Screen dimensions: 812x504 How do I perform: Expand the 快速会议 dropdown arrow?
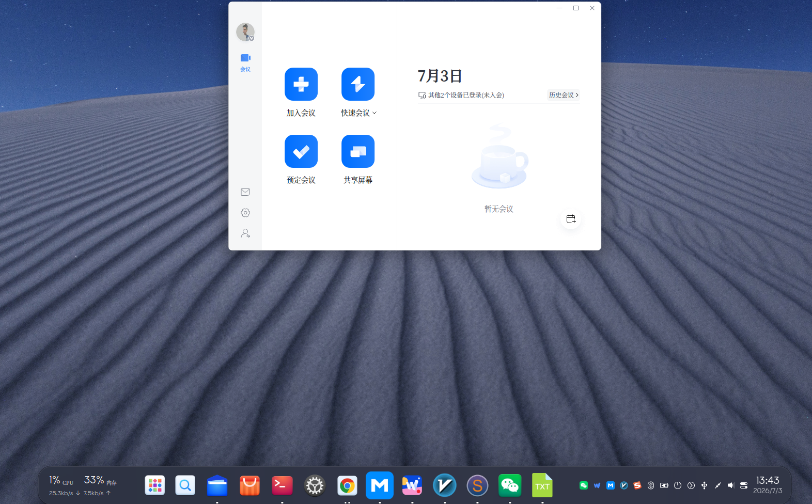(374, 113)
